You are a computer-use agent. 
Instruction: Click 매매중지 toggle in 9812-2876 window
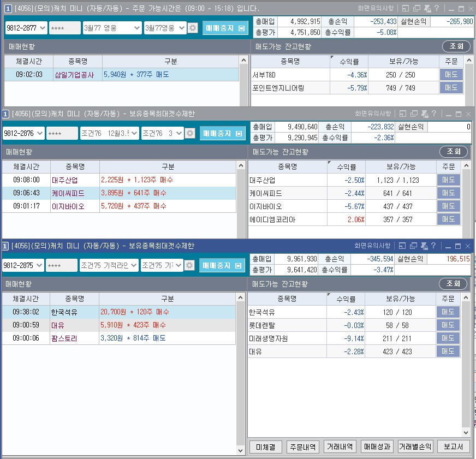[x=223, y=134]
